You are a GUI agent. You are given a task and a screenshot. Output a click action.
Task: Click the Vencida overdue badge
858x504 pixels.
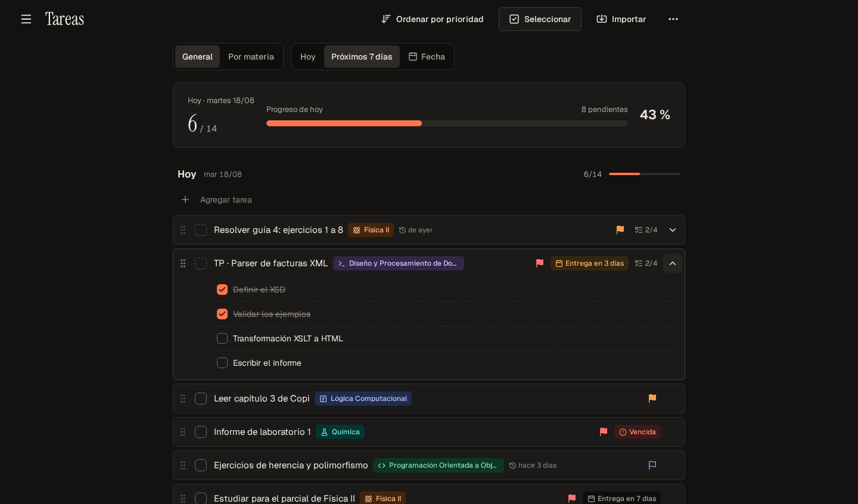click(x=638, y=432)
